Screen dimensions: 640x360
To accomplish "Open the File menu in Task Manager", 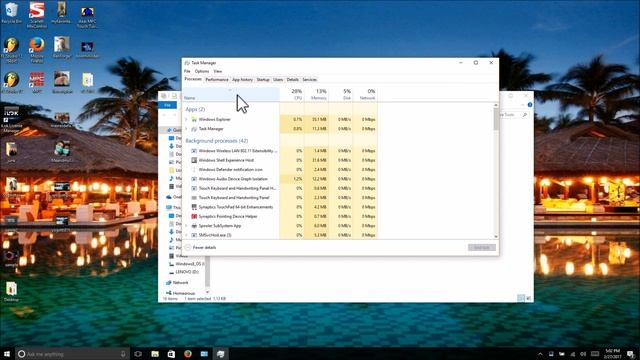I will point(187,71).
